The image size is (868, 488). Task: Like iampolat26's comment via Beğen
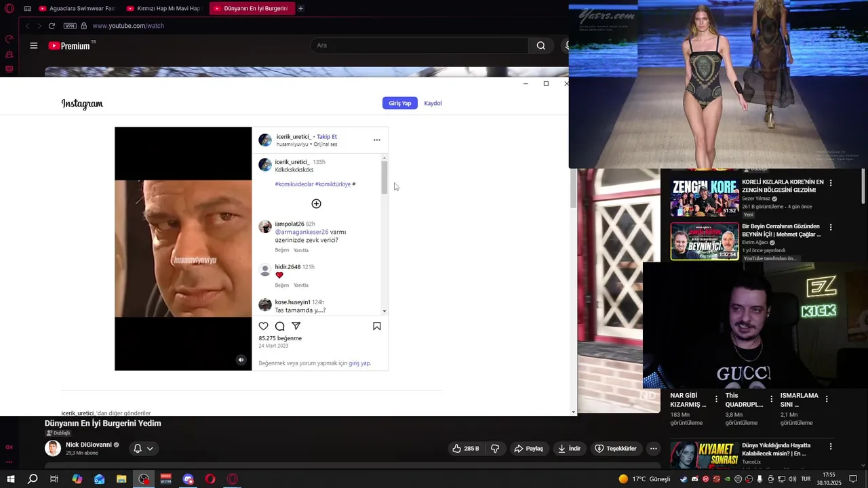[281, 250]
